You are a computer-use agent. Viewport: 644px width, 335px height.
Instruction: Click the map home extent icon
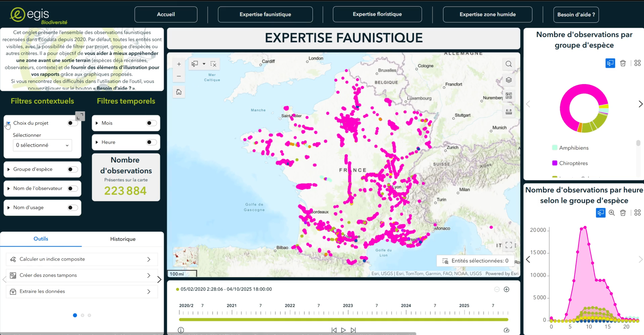[179, 92]
